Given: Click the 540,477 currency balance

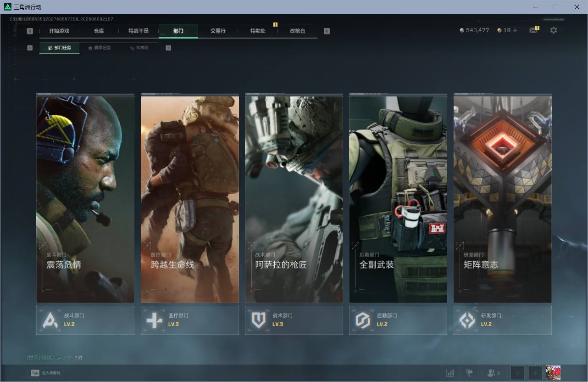Looking at the screenshot, I should click(475, 30).
